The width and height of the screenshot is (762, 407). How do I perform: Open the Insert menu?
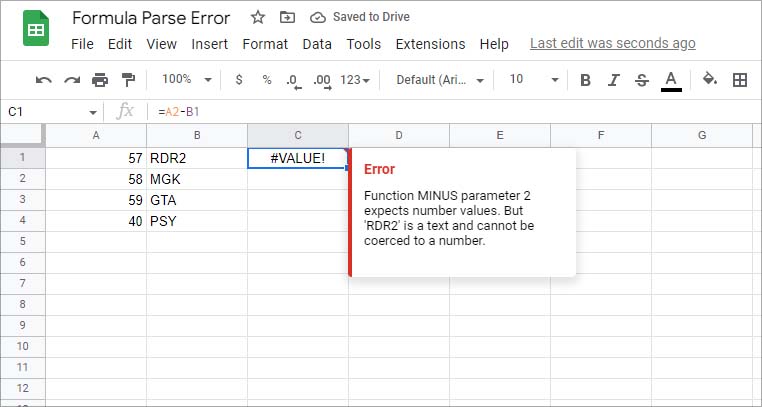coord(209,44)
